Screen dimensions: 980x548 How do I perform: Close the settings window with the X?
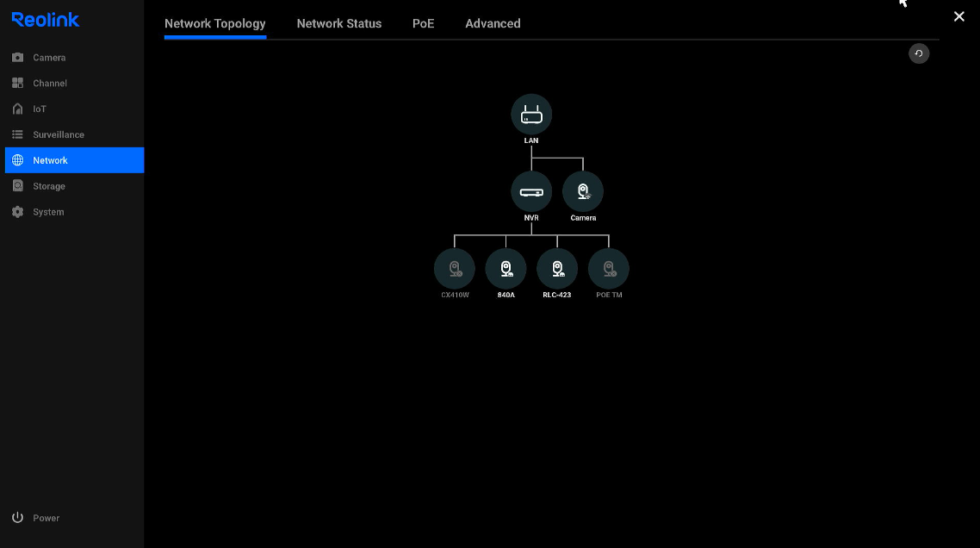pyautogui.click(x=958, y=16)
